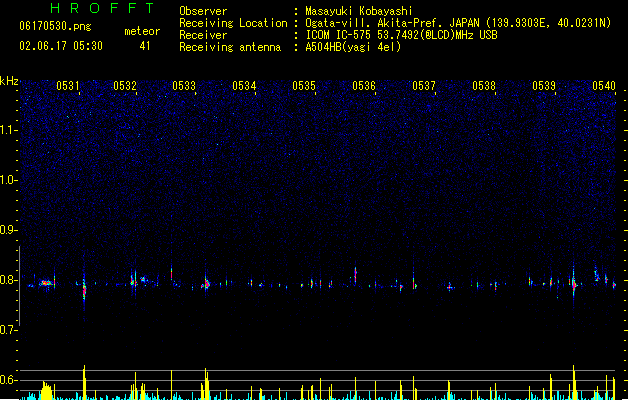This screenshot has height=400, width=629.
Task: Click the 0532 time marker
Action: tap(125, 86)
